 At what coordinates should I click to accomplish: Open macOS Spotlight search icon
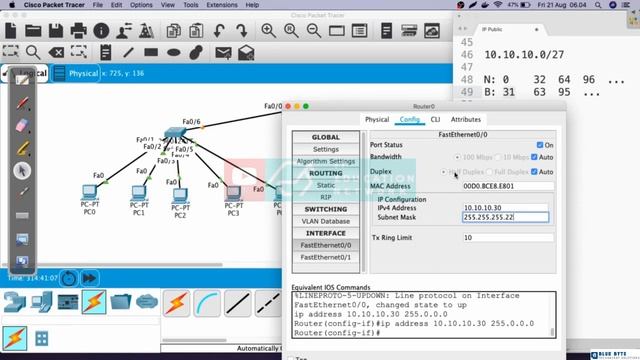point(598,5)
